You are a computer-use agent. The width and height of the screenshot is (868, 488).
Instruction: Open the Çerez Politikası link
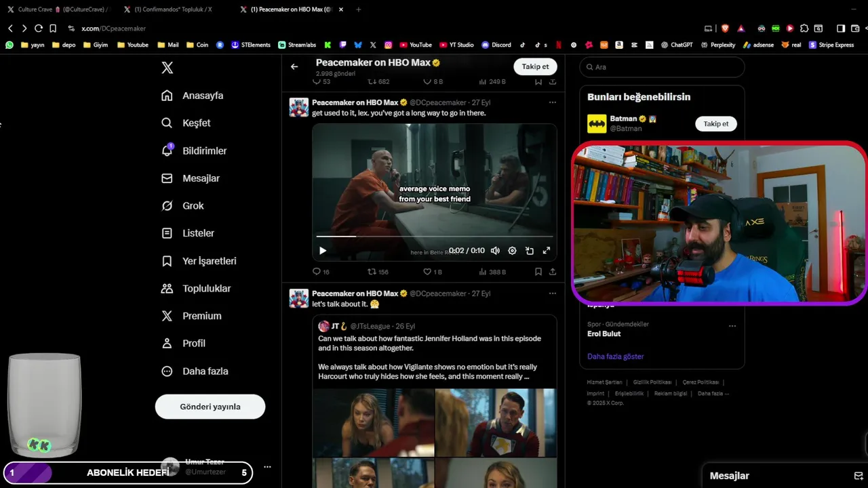701,382
